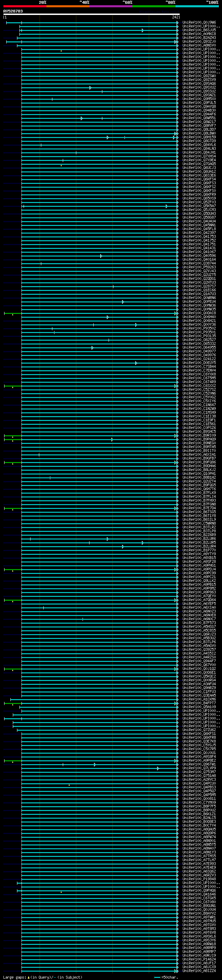
Task: Click the Large gaps legend text
Action: [x=43, y=977]
